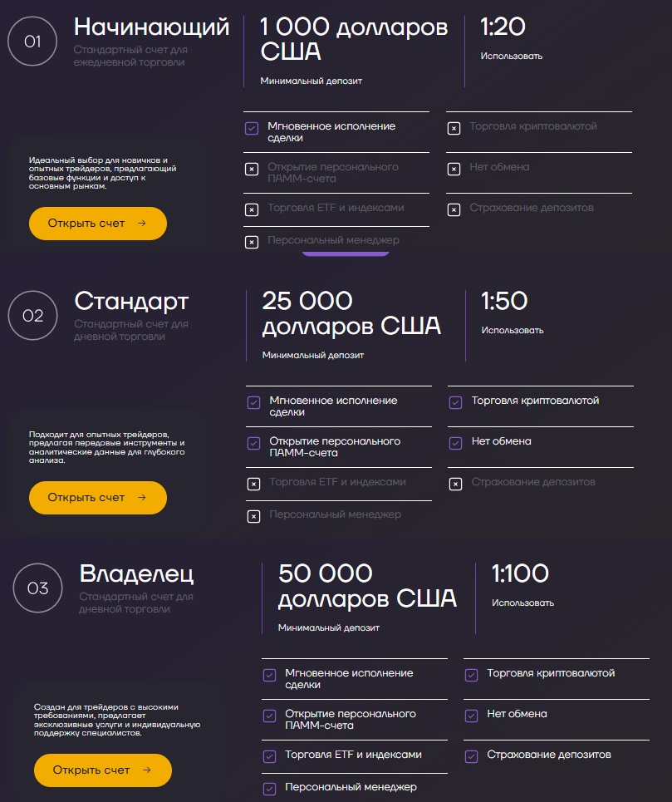Click the Персональный менеджер checkbox in Владелец plan
Image resolution: width=672 pixels, height=802 pixels.
pos(269,789)
